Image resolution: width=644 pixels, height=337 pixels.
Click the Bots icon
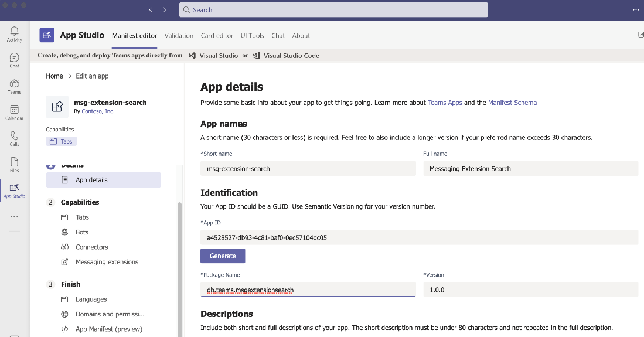coord(64,232)
